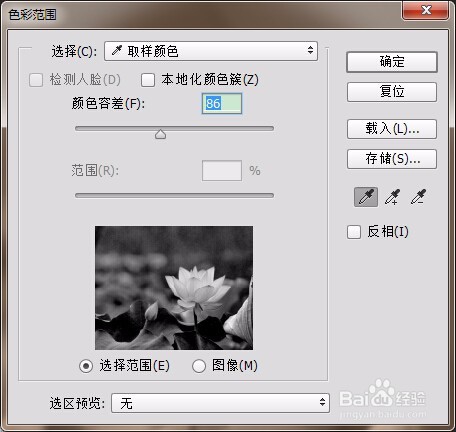Choose the 图像(M) radio button
Viewport: 456px width, 432px height.
click(199, 366)
